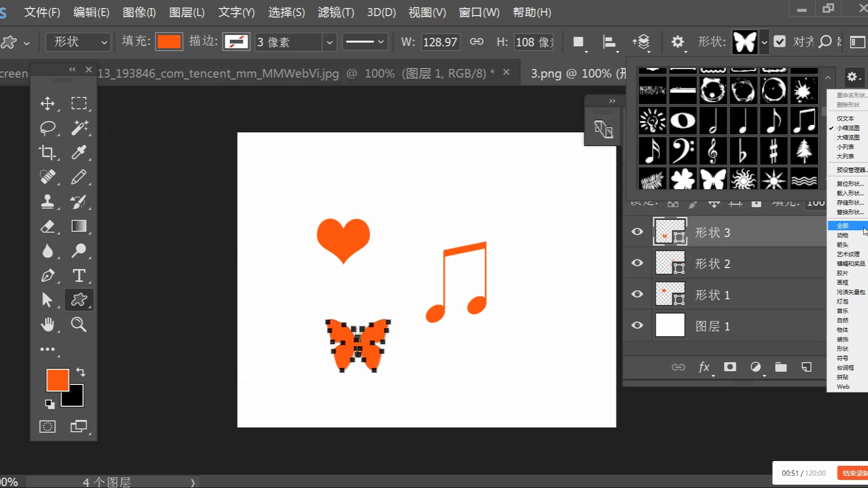This screenshot has width=868, height=488.
Task: Click the layer style fx button
Action: click(704, 367)
